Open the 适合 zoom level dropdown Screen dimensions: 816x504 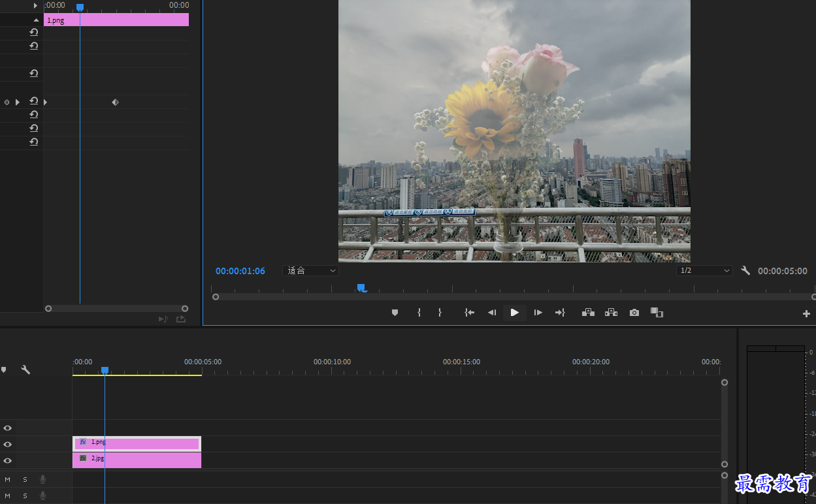(310, 270)
